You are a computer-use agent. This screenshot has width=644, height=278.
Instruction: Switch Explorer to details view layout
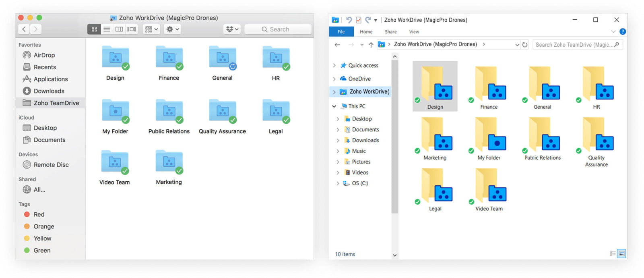(x=613, y=253)
